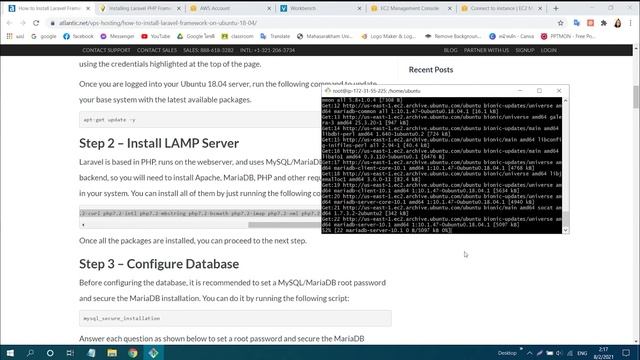640x360 pixels.
Task: Open the notification center icon
Action: (626, 353)
